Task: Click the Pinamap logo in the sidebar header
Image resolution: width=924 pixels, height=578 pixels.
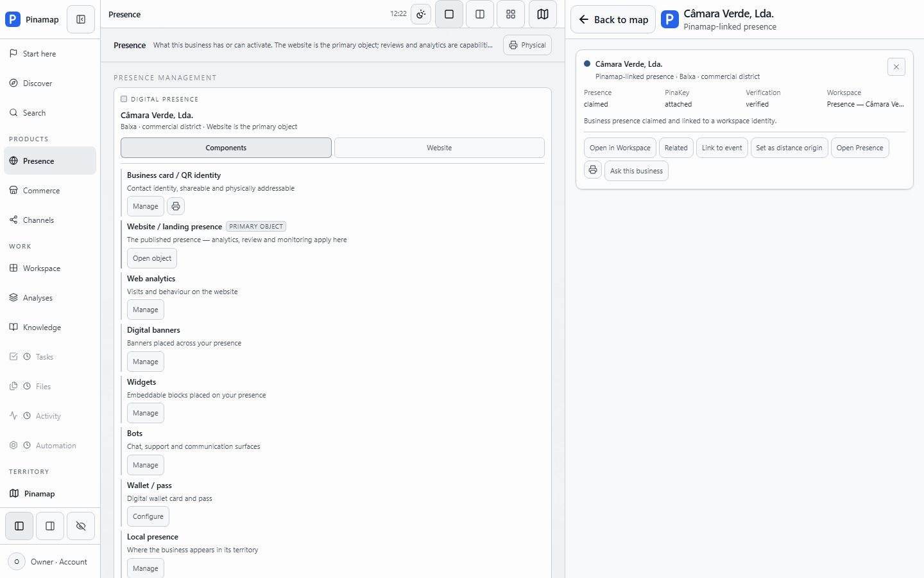Action: [x=13, y=19]
